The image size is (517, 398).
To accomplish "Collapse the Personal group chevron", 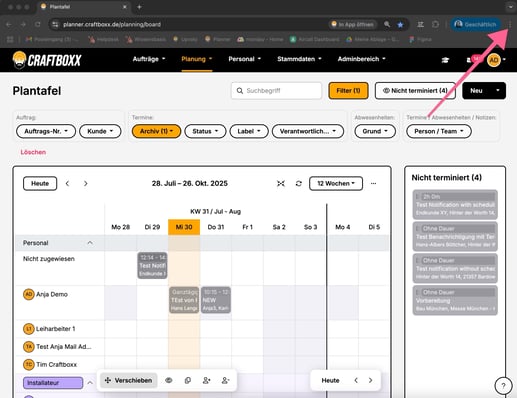I will point(90,243).
